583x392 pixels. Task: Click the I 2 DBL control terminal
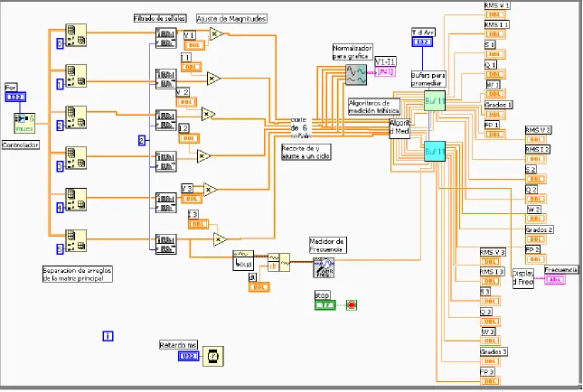click(x=189, y=138)
